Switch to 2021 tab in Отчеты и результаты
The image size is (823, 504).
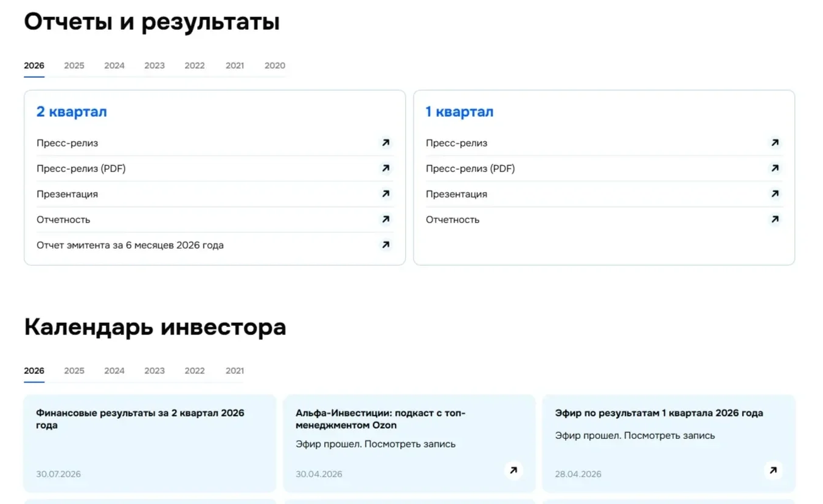(x=235, y=66)
